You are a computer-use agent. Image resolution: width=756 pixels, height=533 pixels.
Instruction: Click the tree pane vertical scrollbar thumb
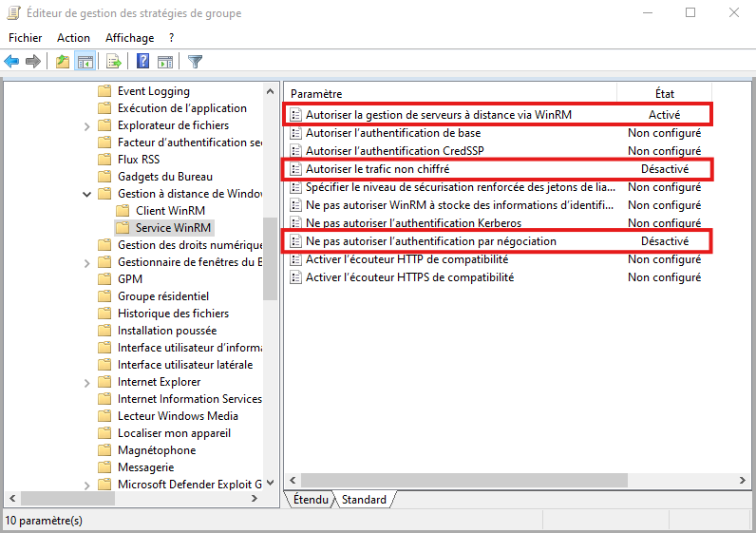coord(270,258)
